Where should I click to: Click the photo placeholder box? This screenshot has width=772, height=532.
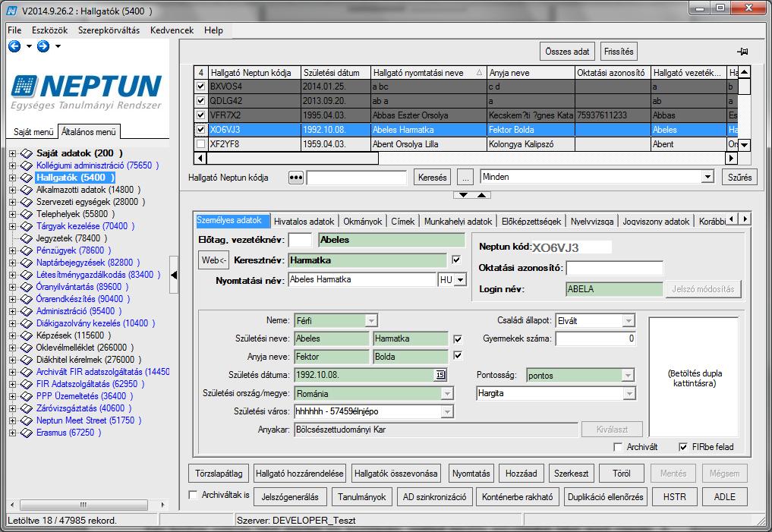coord(695,377)
